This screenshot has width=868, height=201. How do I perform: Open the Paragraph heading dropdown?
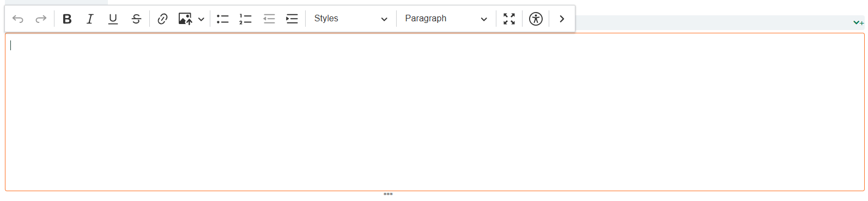446,19
